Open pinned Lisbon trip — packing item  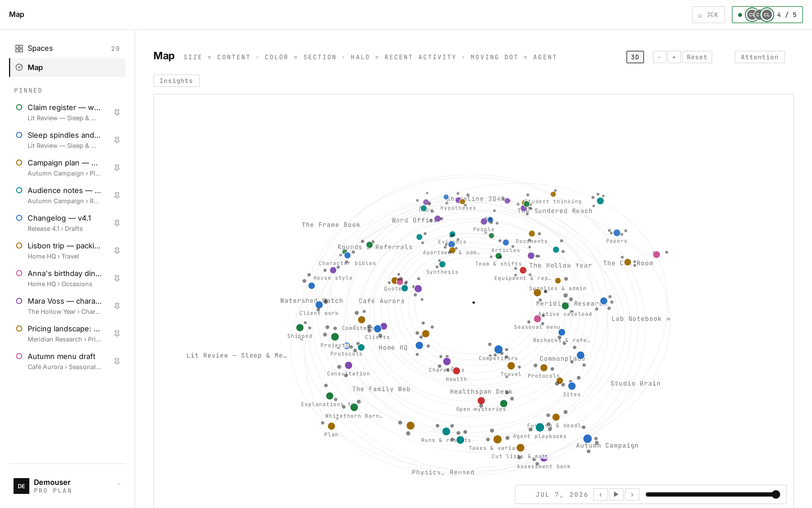[67, 251]
